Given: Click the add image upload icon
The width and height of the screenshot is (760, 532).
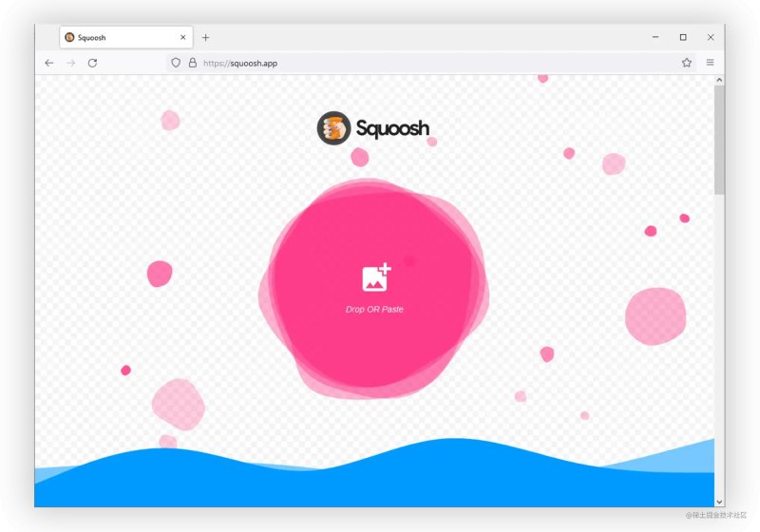Looking at the screenshot, I should tap(376, 277).
